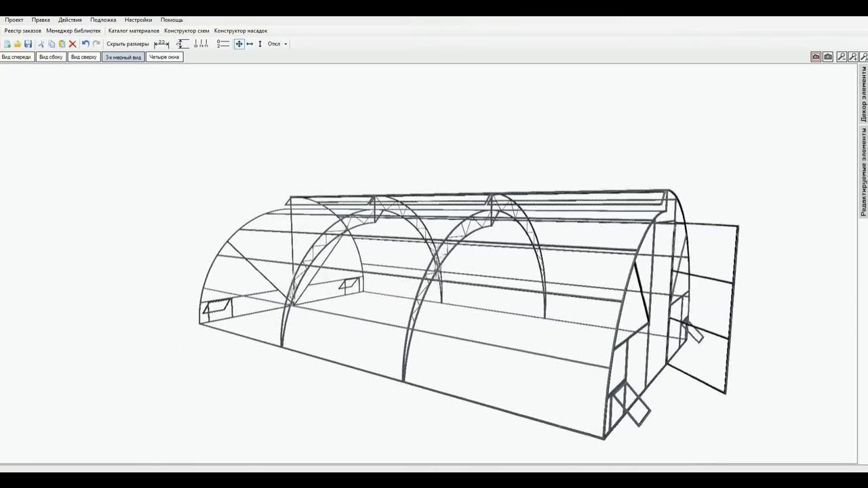Viewport: 868px width, 488px height.
Task: Click the grey camera snapshot icon
Action: point(828,57)
